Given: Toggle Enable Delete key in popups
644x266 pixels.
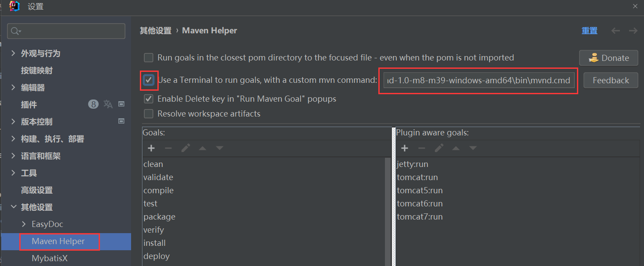Looking at the screenshot, I should tap(149, 99).
